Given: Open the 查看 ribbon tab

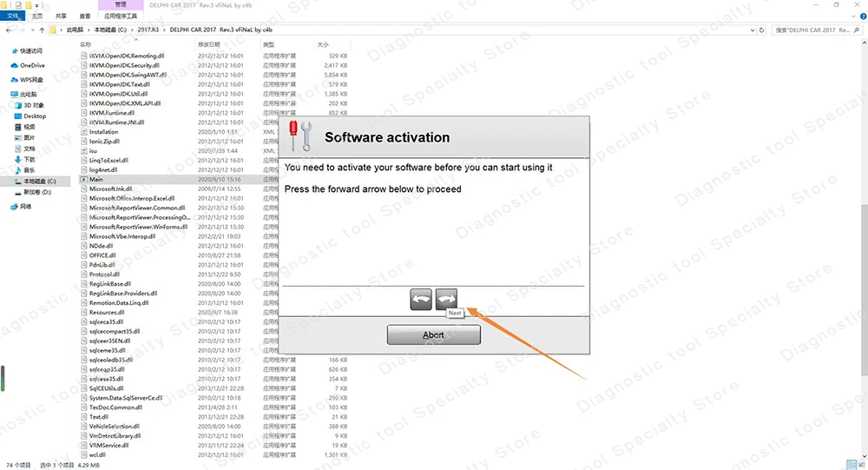Looking at the screenshot, I should pos(85,17).
